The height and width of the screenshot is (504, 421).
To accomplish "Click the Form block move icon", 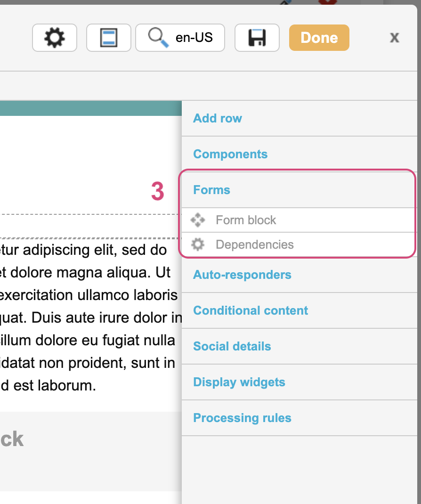I will click(x=198, y=220).
